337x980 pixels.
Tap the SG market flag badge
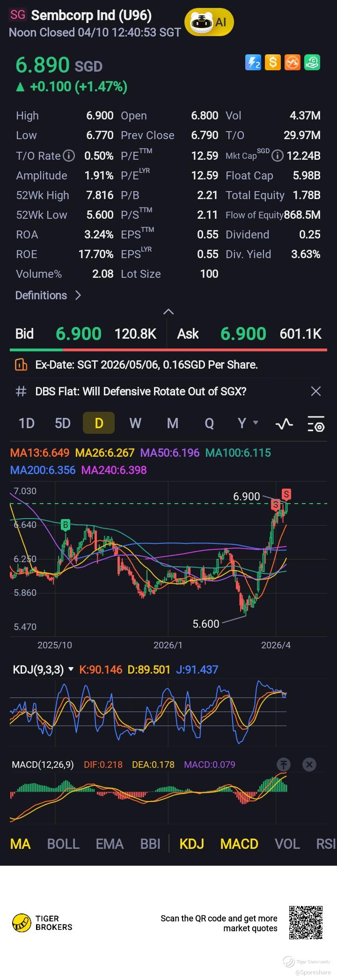coord(17,15)
